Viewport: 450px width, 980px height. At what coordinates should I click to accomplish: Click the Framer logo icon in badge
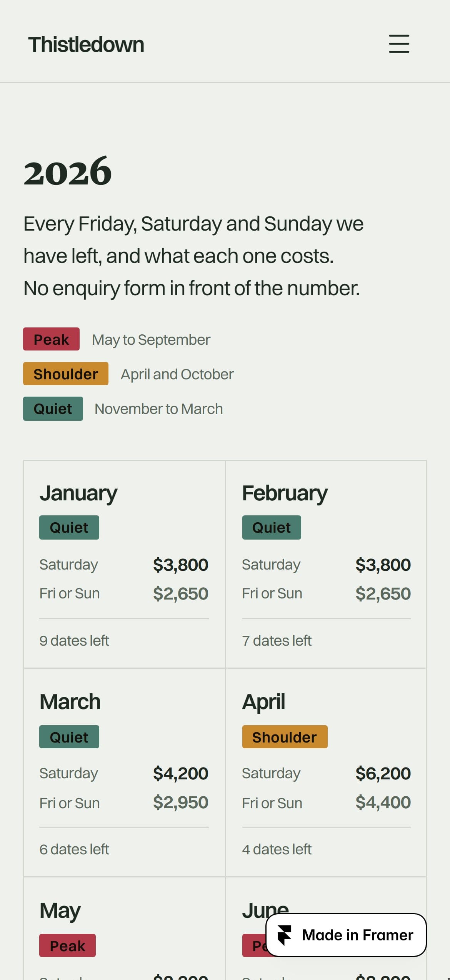(285, 935)
